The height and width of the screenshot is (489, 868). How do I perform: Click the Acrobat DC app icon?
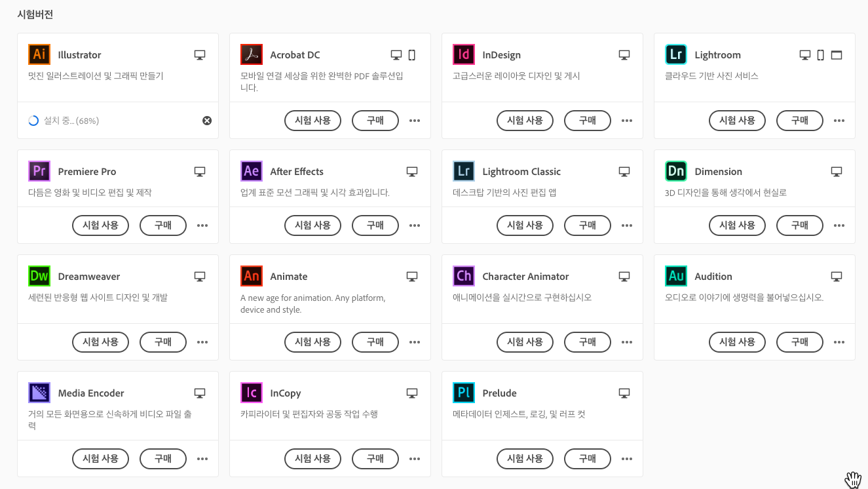coord(252,54)
